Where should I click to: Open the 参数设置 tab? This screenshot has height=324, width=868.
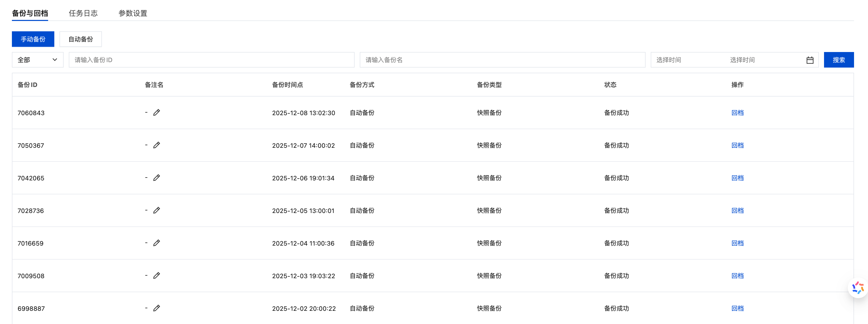(133, 13)
